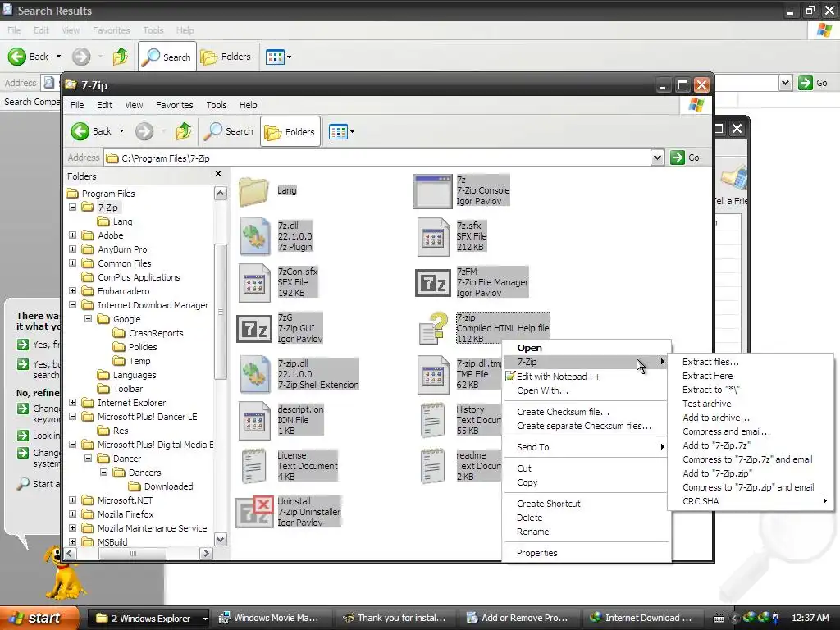Select the 7-zip compiled HTML help icon
This screenshot has width=840, height=630.
click(x=433, y=328)
